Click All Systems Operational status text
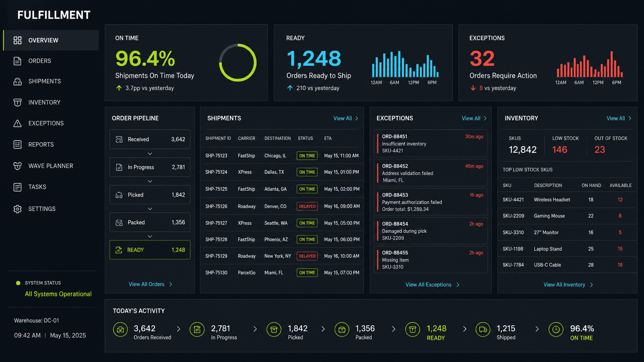The width and height of the screenshot is (644, 362). click(x=58, y=294)
